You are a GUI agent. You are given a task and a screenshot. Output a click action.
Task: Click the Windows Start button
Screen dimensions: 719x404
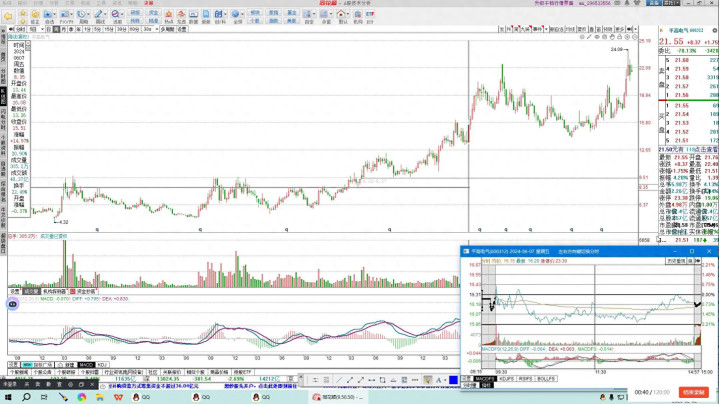coord(8,396)
